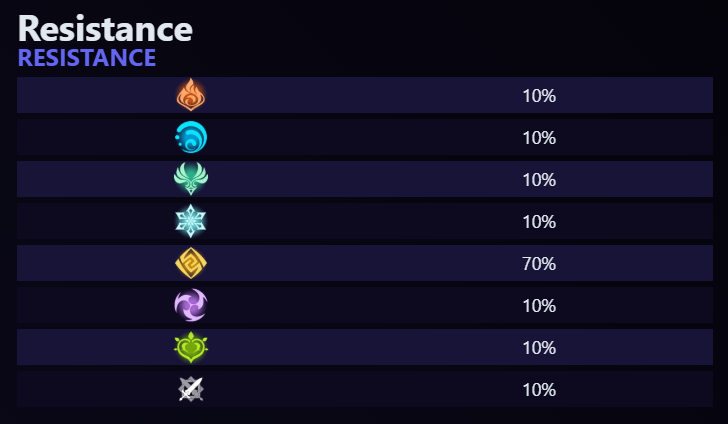The width and height of the screenshot is (728, 424).
Task: Click empty space left of the Pyro icon
Action: 90,96
